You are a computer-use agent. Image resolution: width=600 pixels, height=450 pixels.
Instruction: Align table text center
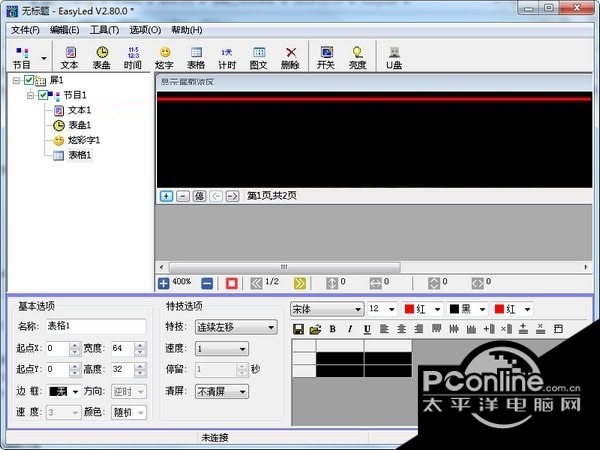(x=401, y=329)
